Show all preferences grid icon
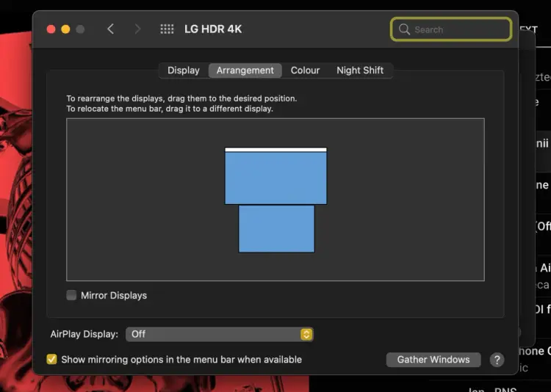The image size is (551, 392). [167, 29]
